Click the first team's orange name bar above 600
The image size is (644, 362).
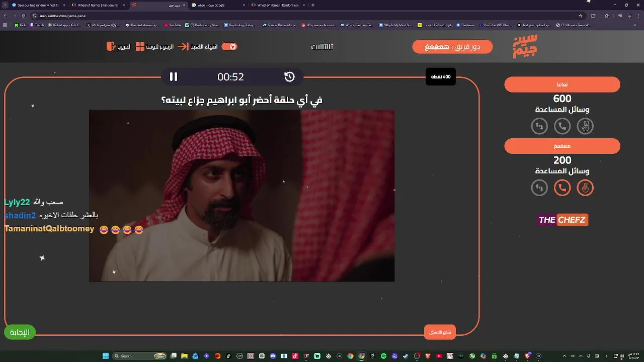pos(562,84)
